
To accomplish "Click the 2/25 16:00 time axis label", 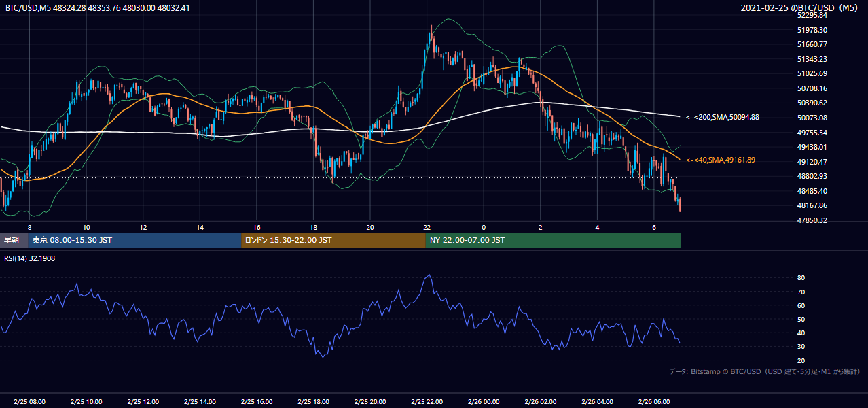I will pyautogui.click(x=256, y=401).
